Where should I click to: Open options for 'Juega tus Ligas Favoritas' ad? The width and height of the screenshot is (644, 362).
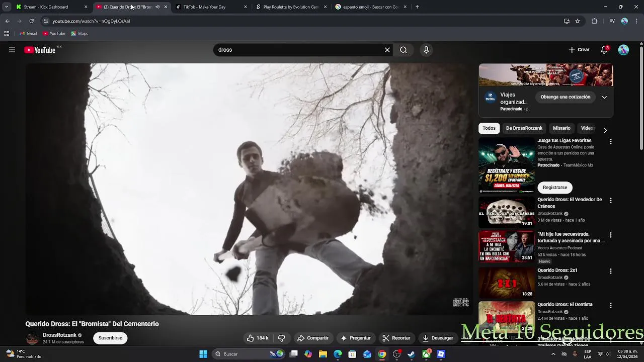point(611,142)
